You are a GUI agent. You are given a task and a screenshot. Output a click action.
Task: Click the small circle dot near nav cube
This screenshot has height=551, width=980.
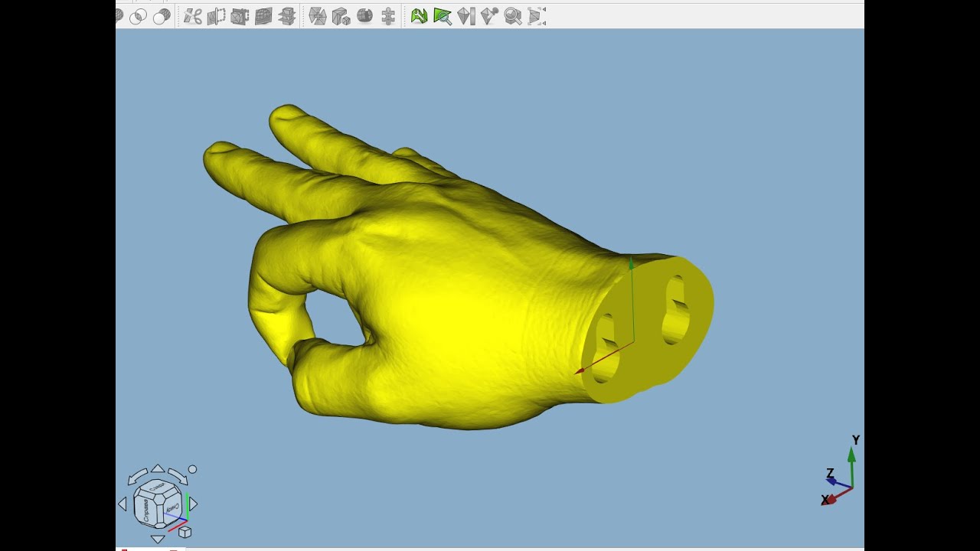pyautogui.click(x=192, y=469)
